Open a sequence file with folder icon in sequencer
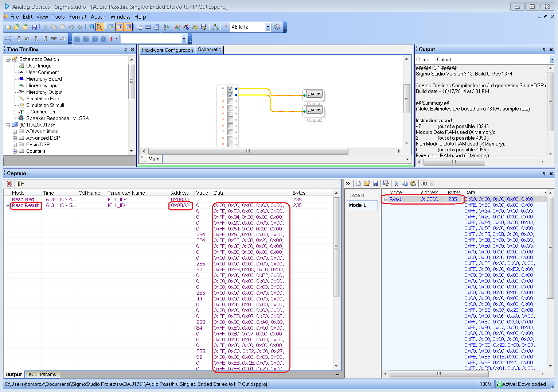 [367, 183]
